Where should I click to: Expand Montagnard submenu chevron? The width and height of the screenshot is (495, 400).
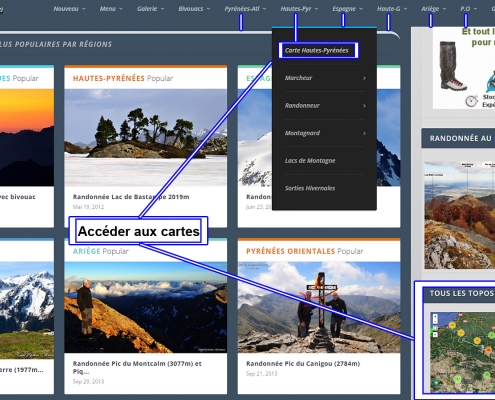point(364,133)
